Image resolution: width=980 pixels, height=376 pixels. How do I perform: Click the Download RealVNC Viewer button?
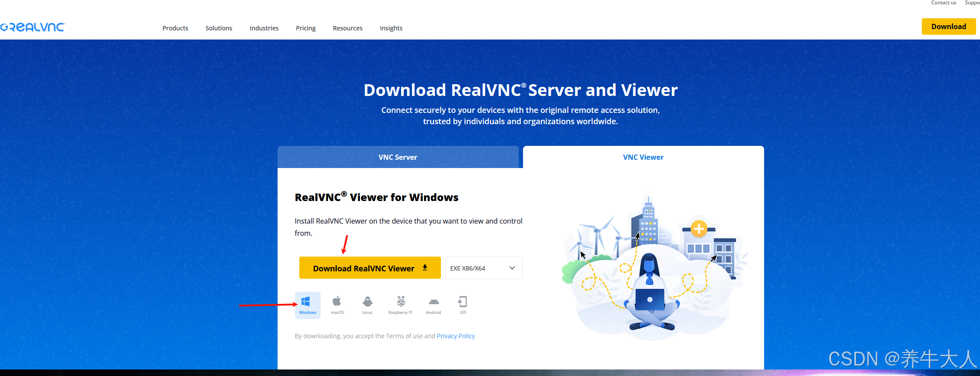(x=370, y=268)
